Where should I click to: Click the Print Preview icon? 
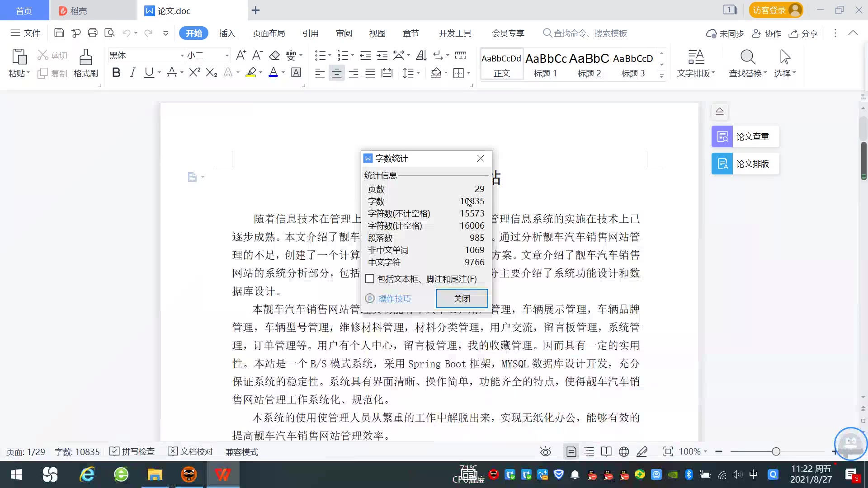coord(109,33)
